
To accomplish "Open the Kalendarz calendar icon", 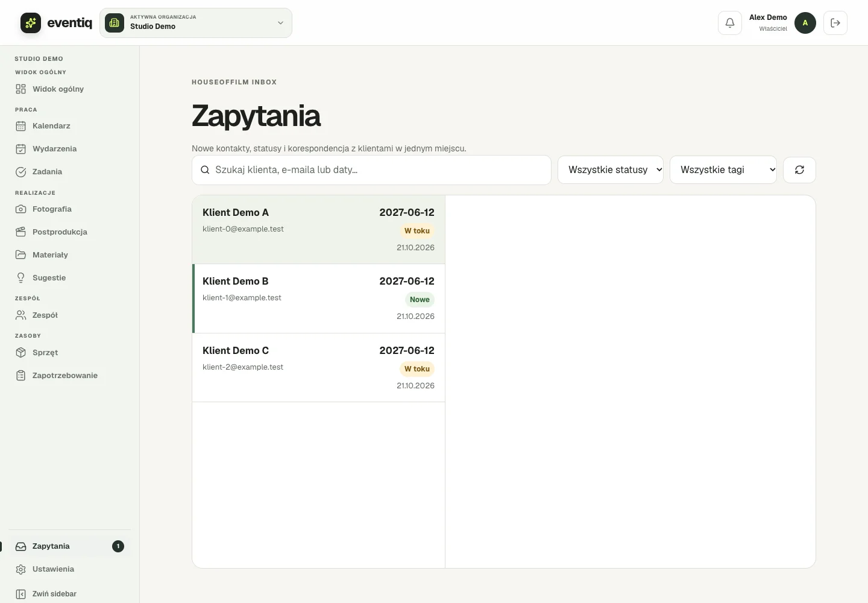I will pyautogui.click(x=21, y=126).
